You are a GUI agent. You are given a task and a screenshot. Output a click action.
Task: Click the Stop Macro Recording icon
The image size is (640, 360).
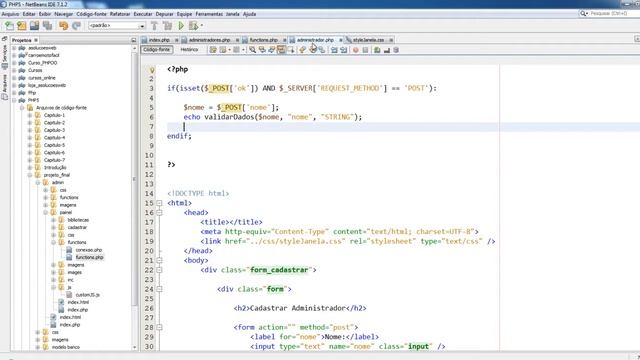coord(365,50)
